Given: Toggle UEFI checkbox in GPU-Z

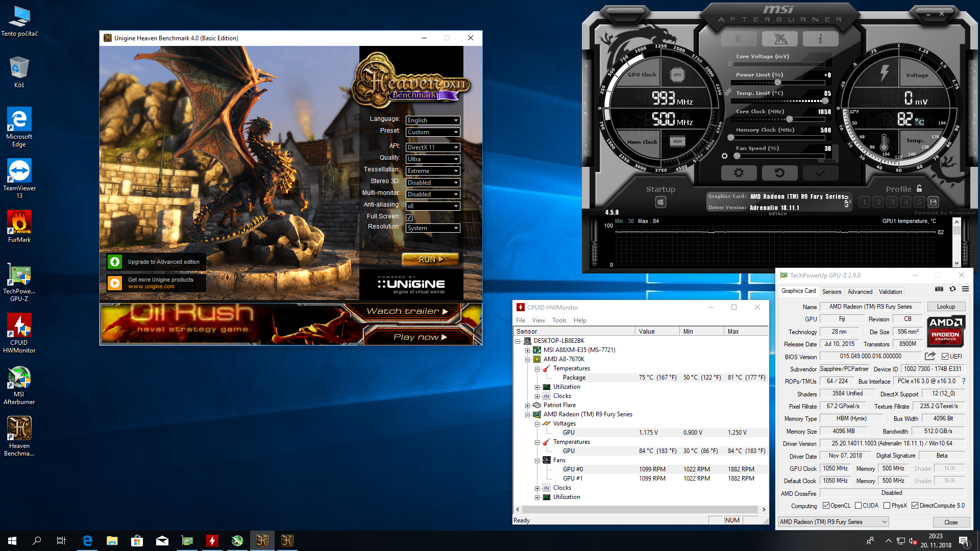Looking at the screenshot, I should pyautogui.click(x=945, y=357).
